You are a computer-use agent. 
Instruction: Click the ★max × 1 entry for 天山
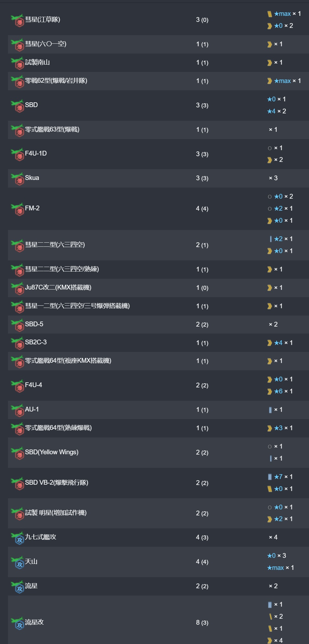pyautogui.click(x=281, y=568)
